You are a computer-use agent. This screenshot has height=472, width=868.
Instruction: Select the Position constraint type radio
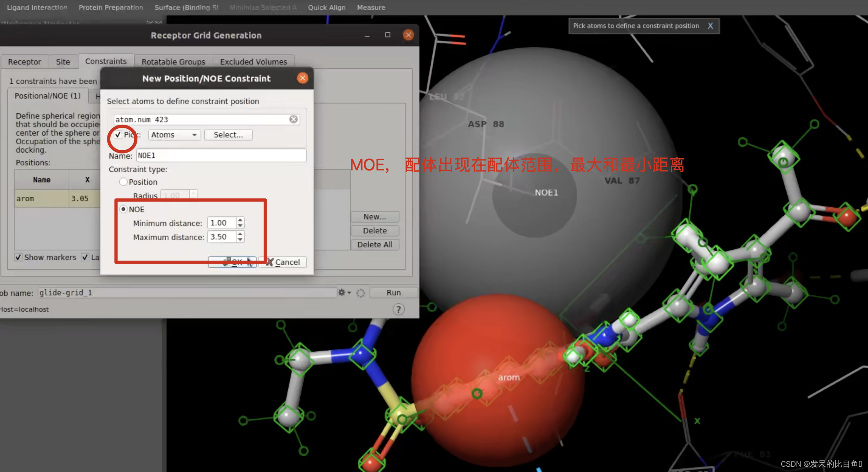pos(123,182)
